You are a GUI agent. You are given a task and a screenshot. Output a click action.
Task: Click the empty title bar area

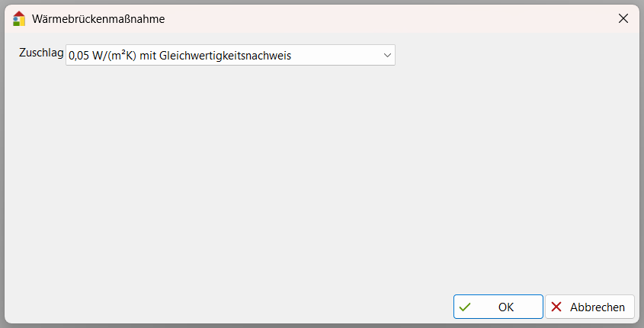tap(381, 18)
